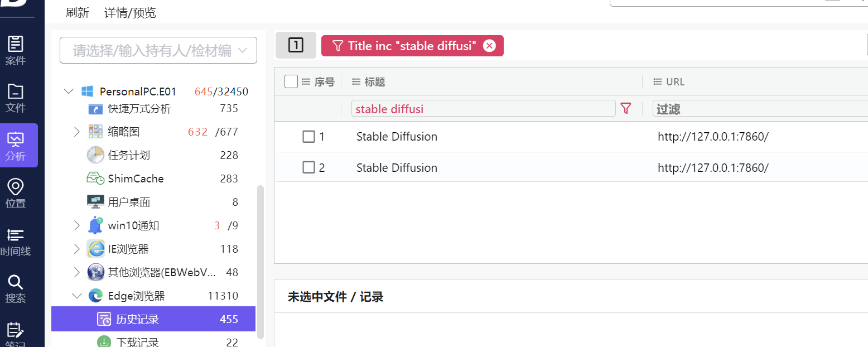Click the funnel filter icon beside the 标题 field
Image resolution: width=868 pixels, height=347 pixels.
pyautogui.click(x=625, y=108)
